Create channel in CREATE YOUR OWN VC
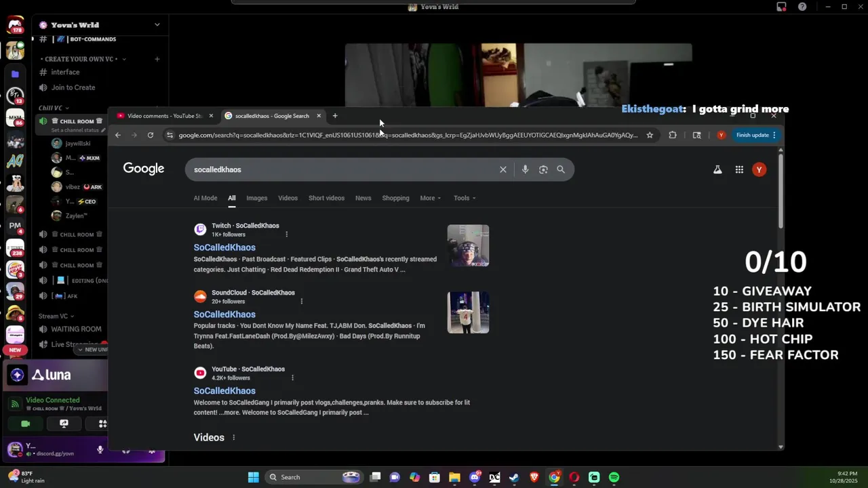The image size is (868, 488). 157,59
